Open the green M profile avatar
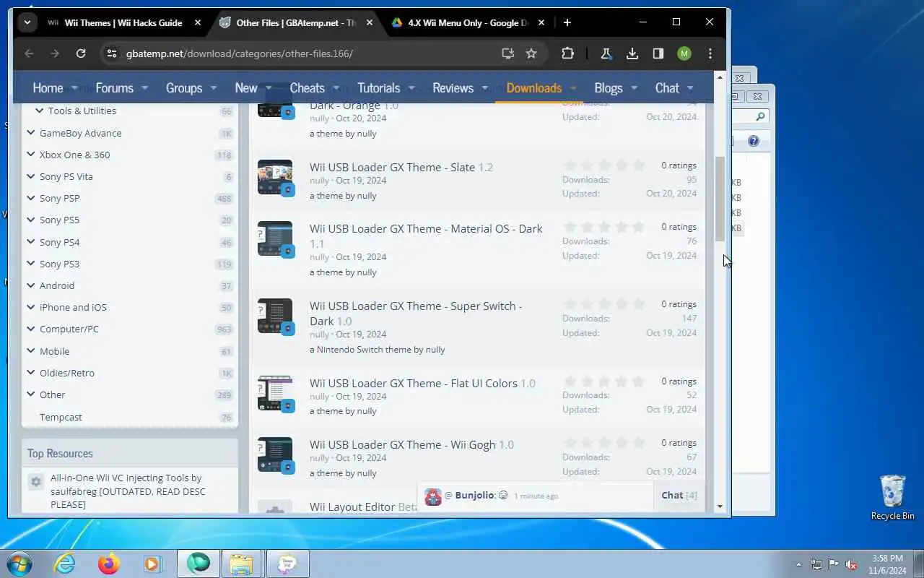Screen dimensions: 924x578 [x=684, y=53]
